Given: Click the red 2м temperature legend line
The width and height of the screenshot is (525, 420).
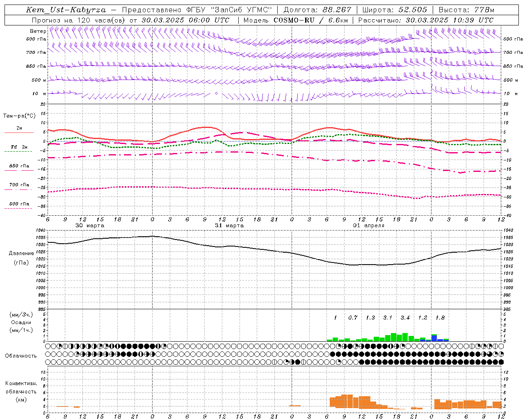Looking at the screenshot, I should tap(19, 132).
